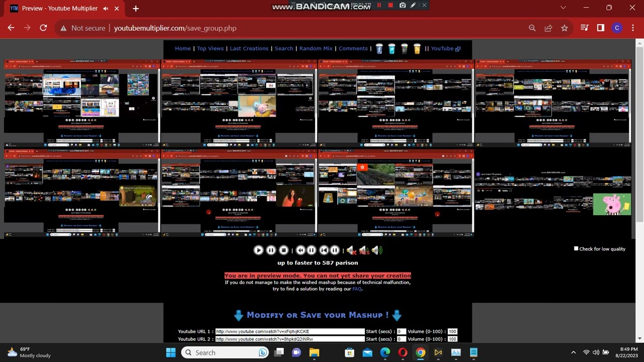Click the rewind double-arrow button
Screen dimensions: 644x362
[300, 250]
